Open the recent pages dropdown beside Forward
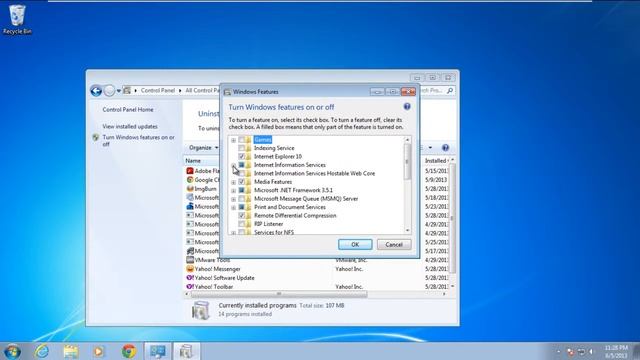This screenshot has width=640, height=360. 119,91
